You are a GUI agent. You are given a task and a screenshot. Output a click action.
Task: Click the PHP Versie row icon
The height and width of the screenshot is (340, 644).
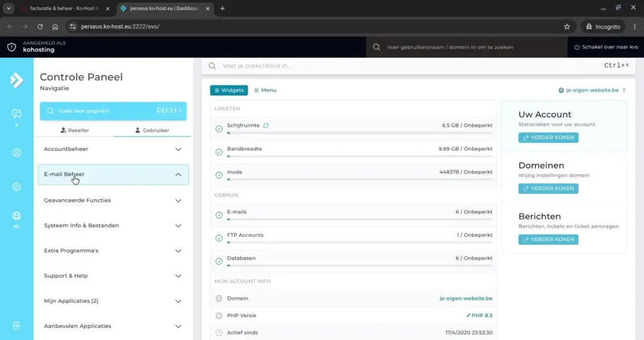[x=219, y=315]
